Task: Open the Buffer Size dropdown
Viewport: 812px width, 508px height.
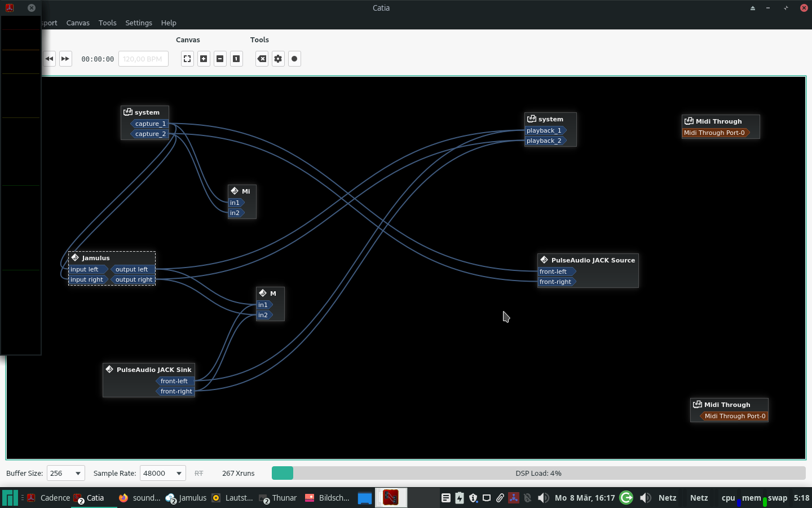Action: tap(65, 473)
